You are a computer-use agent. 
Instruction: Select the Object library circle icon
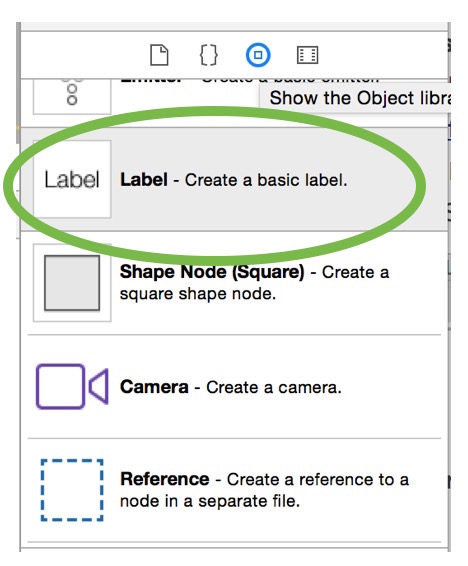coord(258,55)
